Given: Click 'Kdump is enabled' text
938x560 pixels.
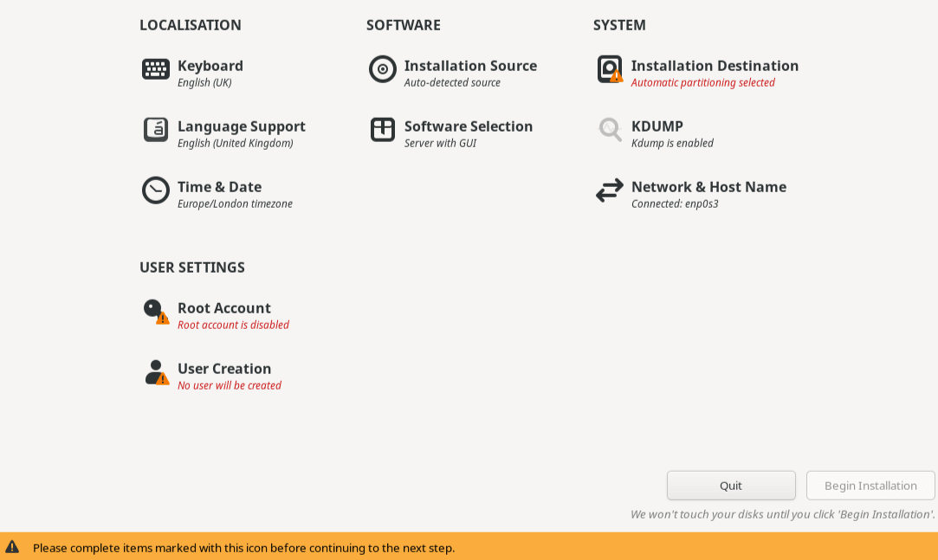Looking at the screenshot, I should (672, 143).
